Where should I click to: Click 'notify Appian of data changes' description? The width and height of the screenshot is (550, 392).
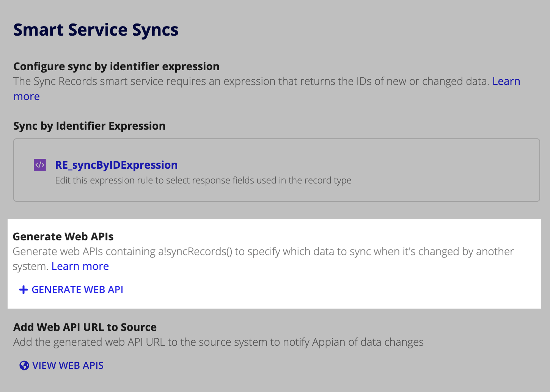point(218,342)
